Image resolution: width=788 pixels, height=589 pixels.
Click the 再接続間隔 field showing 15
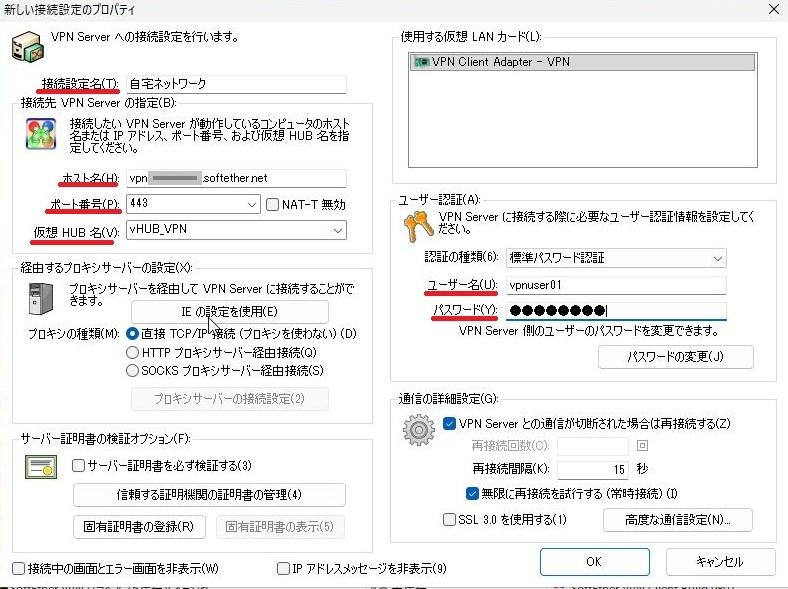click(x=593, y=469)
